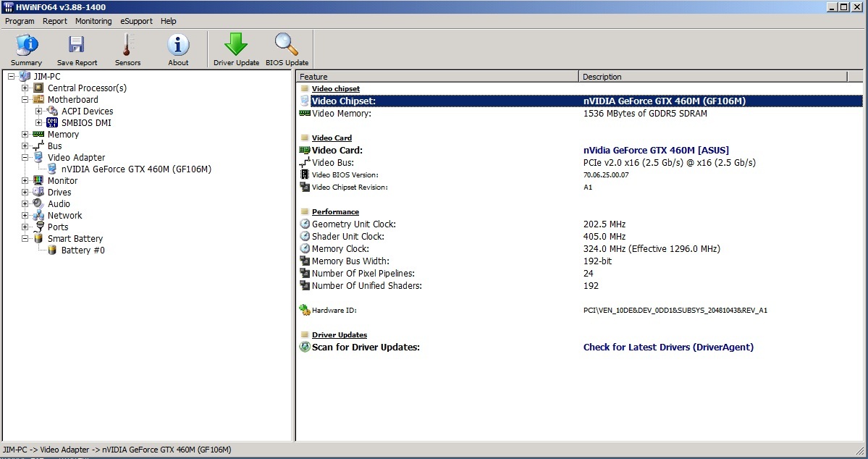This screenshot has width=868, height=459.
Task: Select the Video Bus: row label
Action: pos(333,163)
